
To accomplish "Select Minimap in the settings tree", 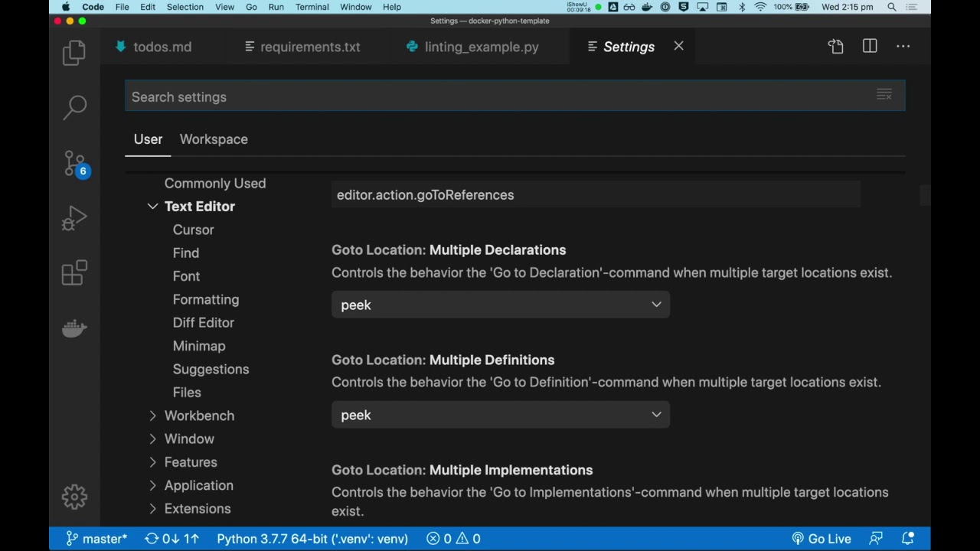I will point(199,346).
